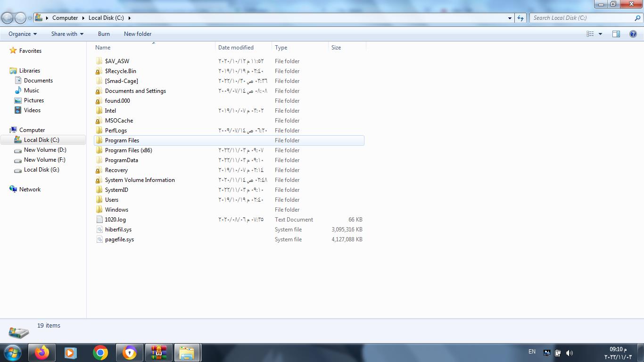This screenshot has width=644, height=362.
Task: Click the refresh button beside address bar
Action: [520, 18]
